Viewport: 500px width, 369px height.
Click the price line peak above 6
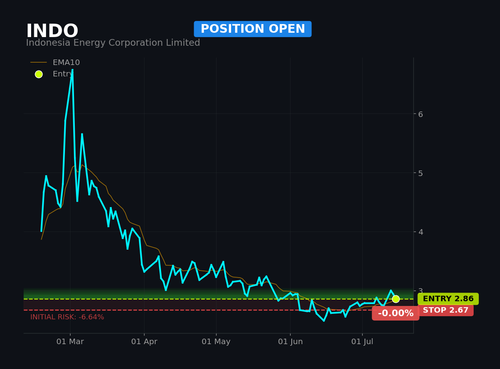coord(72,71)
